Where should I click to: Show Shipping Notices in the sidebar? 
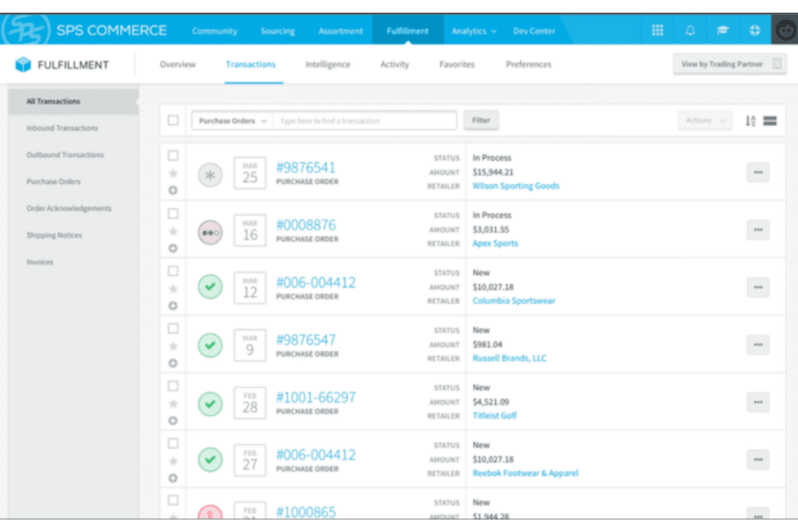[54, 236]
